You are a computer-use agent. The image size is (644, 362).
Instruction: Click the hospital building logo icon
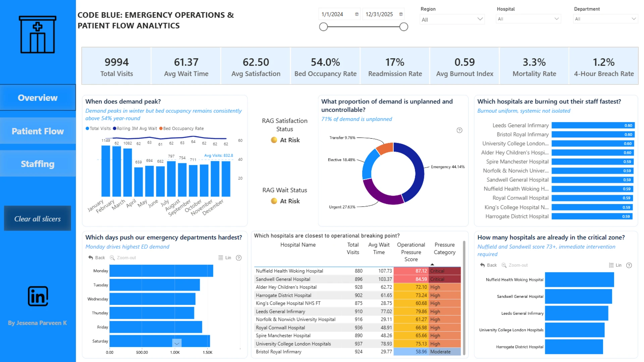point(38,35)
